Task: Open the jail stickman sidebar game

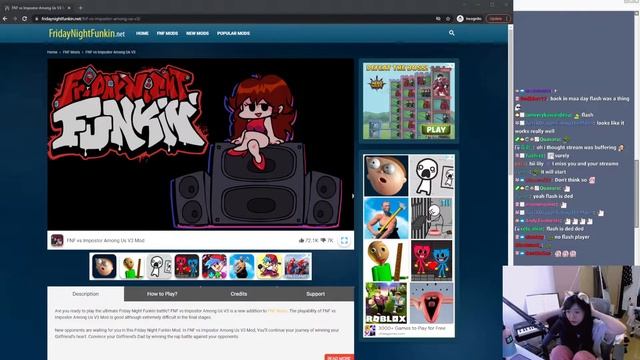Action: (x=432, y=218)
